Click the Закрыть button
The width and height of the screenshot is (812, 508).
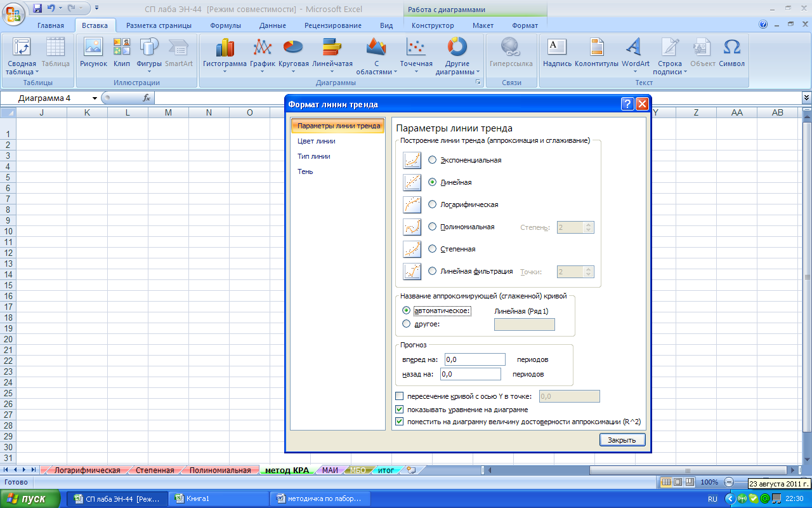click(622, 439)
